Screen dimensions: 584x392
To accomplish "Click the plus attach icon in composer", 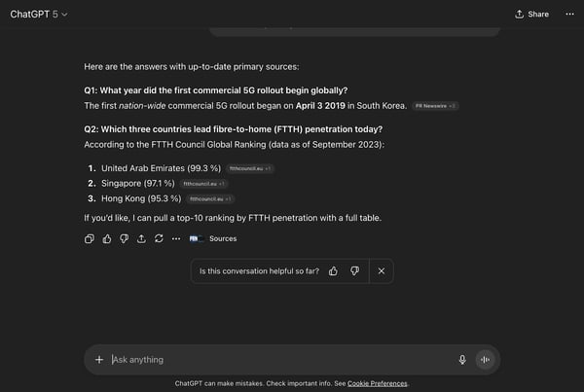I will pos(99,360).
